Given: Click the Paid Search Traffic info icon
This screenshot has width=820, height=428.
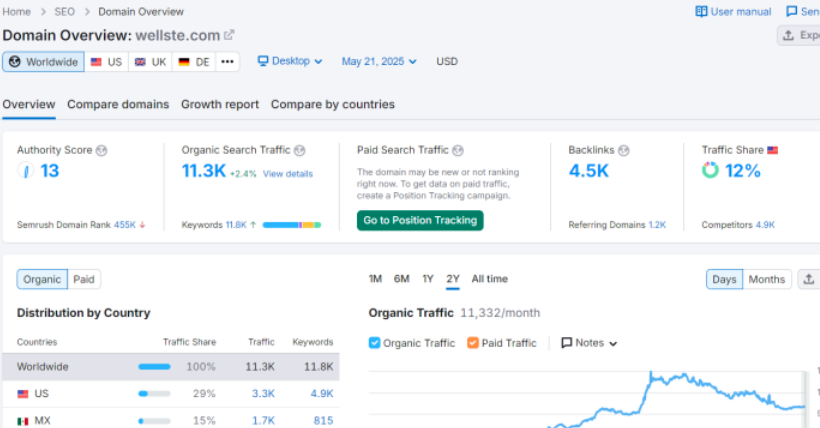Looking at the screenshot, I should (x=458, y=151).
